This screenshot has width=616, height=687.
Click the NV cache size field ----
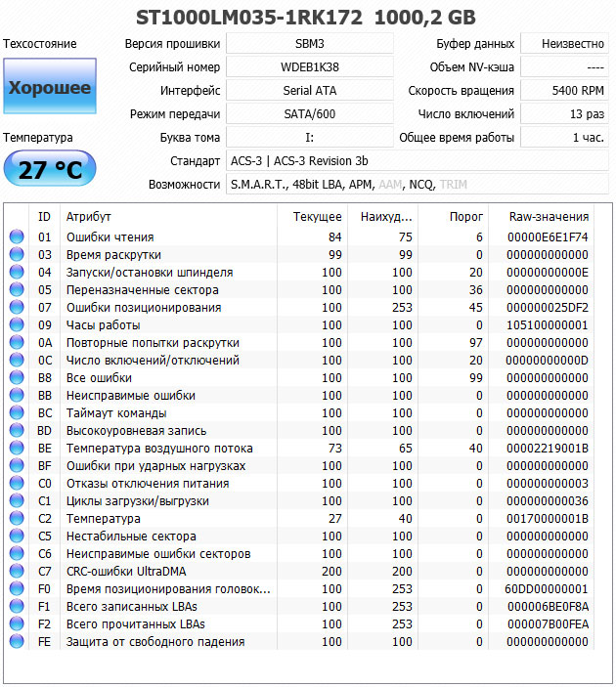pyautogui.click(x=565, y=67)
